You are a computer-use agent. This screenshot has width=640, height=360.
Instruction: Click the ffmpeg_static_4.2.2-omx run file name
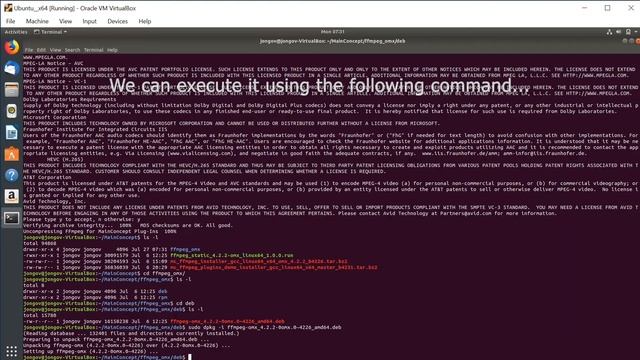pos(231,255)
